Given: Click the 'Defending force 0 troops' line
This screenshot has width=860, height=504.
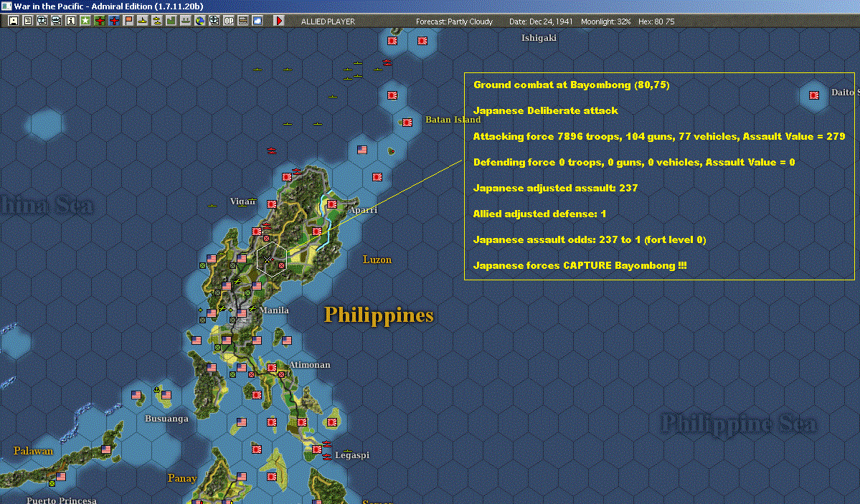Looking at the screenshot, I should click(x=633, y=162).
